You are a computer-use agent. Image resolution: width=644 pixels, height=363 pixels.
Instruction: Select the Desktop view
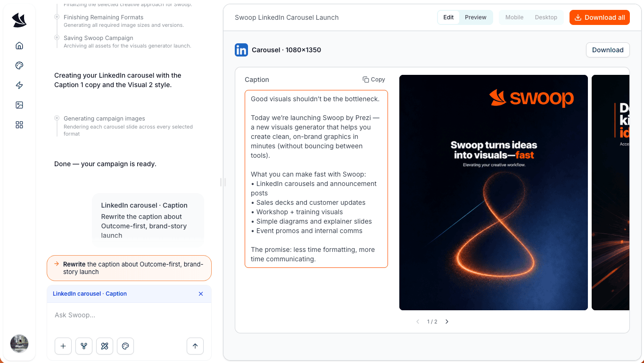point(546,17)
